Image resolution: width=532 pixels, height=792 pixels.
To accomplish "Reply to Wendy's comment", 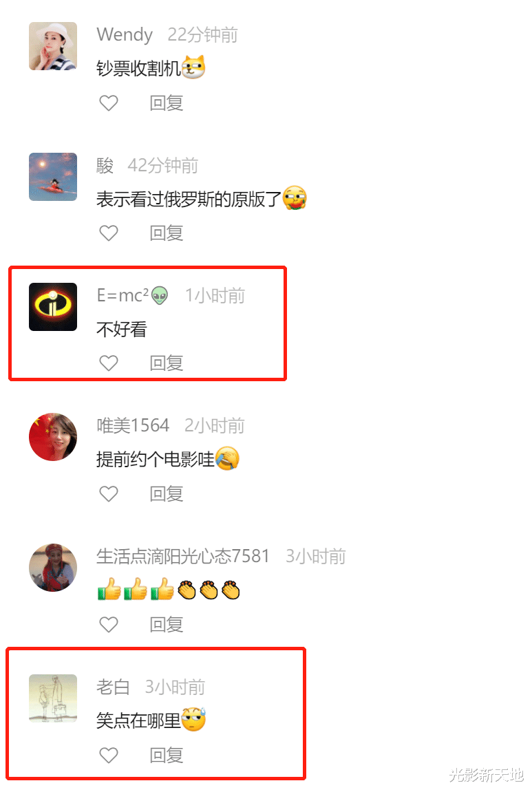I will 167,103.
